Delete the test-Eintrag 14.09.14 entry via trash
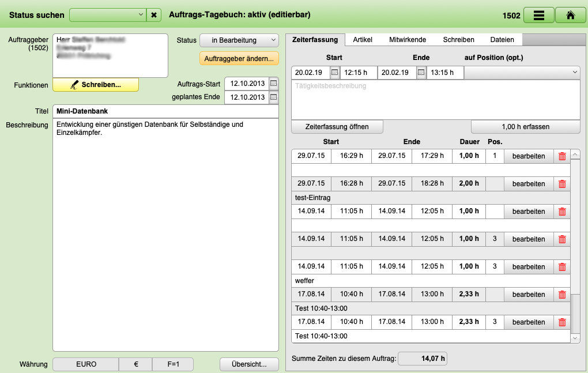Screen dimensions: 588x373 pyautogui.click(x=562, y=212)
